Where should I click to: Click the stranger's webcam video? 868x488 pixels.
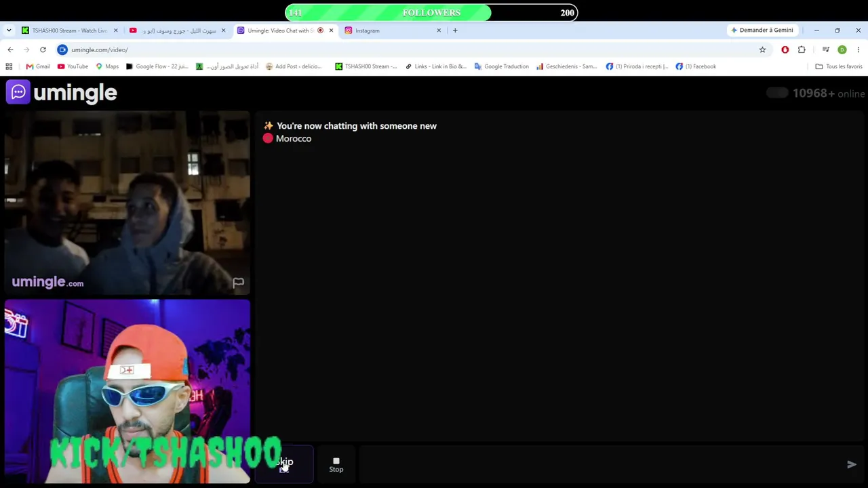click(127, 203)
